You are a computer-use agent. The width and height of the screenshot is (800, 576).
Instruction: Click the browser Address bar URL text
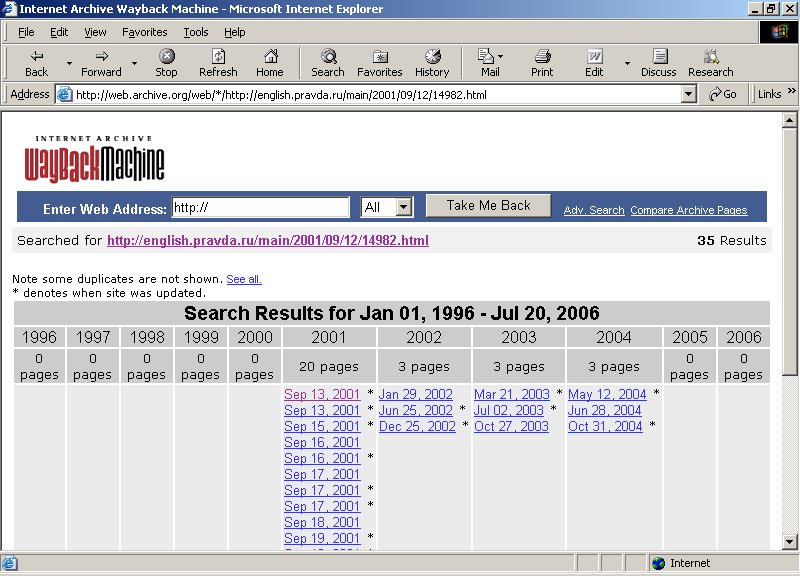pos(281,95)
